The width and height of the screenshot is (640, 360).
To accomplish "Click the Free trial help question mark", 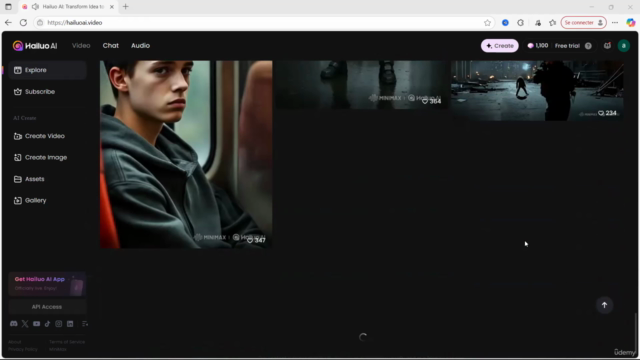I will coord(588,46).
